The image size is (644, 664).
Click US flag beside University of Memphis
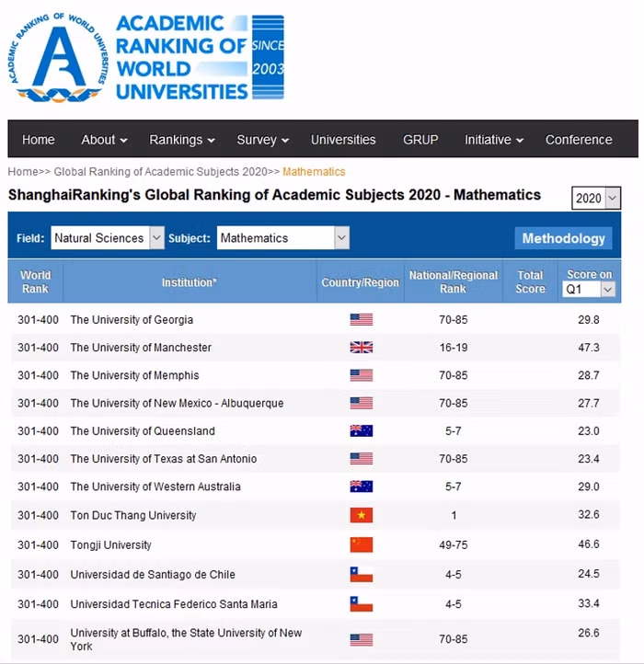click(361, 375)
